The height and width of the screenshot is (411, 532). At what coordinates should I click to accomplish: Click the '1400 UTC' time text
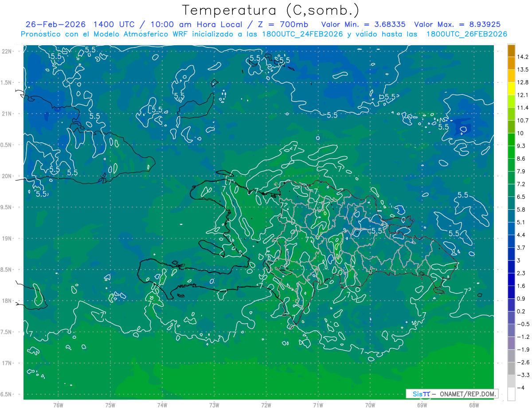pyautogui.click(x=114, y=24)
